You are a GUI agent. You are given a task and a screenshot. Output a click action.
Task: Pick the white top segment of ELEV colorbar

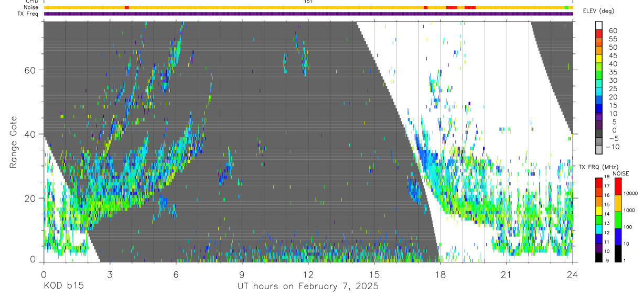pyautogui.click(x=599, y=26)
